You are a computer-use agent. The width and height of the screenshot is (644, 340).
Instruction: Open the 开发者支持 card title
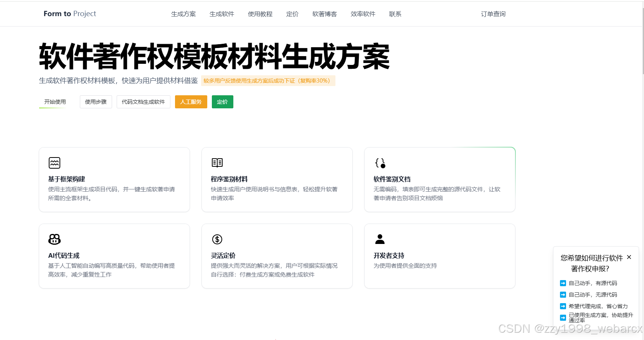(x=389, y=255)
